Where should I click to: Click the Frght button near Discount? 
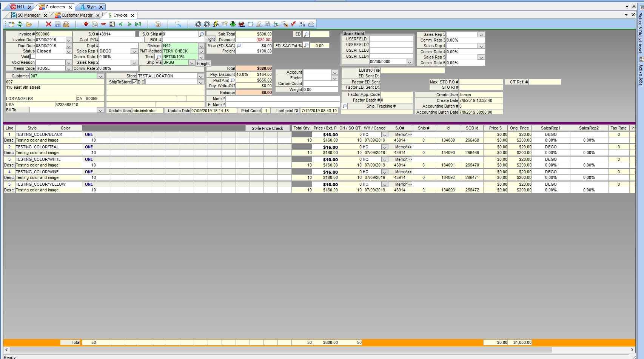[210, 39]
